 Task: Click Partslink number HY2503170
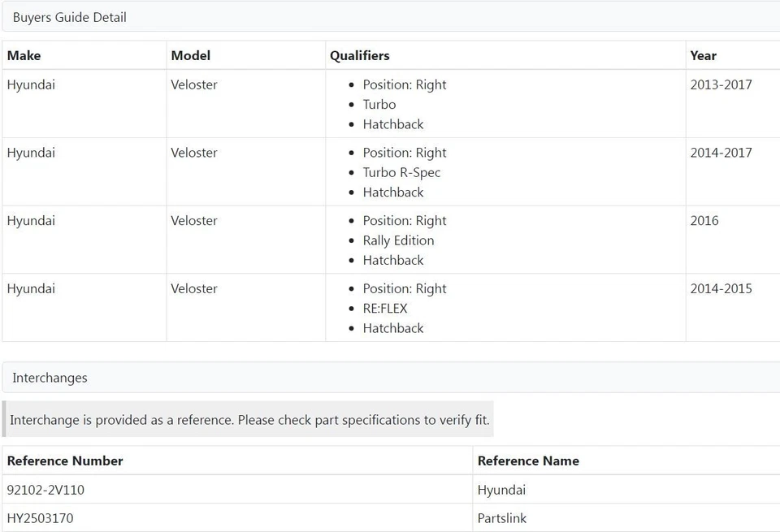click(x=41, y=518)
